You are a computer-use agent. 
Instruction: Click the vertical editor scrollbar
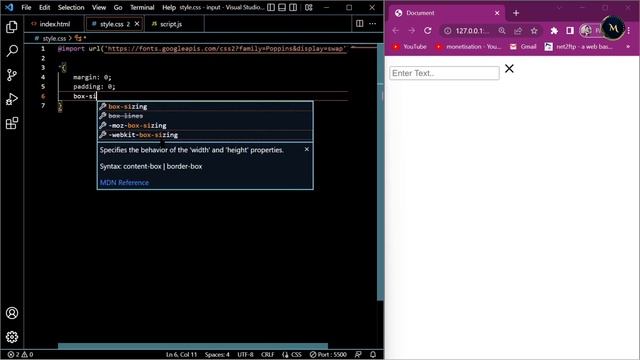click(x=380, y=172)
